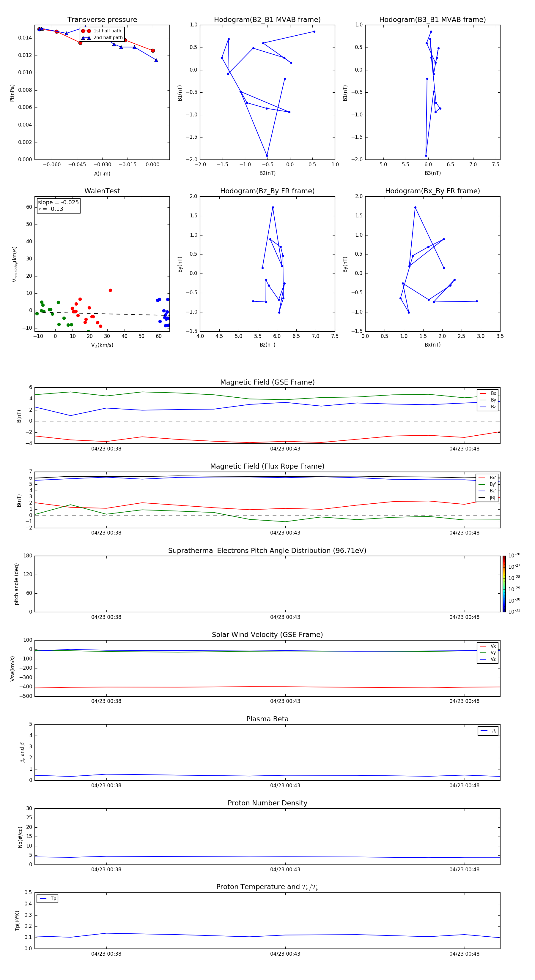Click the B3(nT) axis label
Viewport: 535px width, 980px height.
click(x=432, y=173)
